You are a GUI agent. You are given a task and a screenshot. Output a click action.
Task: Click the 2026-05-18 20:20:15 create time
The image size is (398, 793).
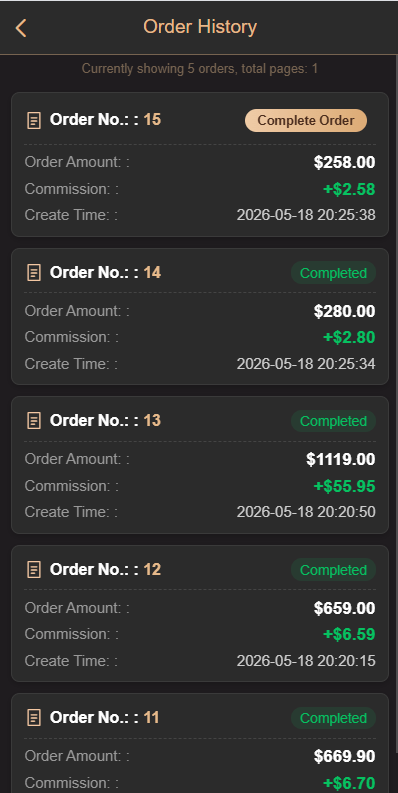[306, 660]
